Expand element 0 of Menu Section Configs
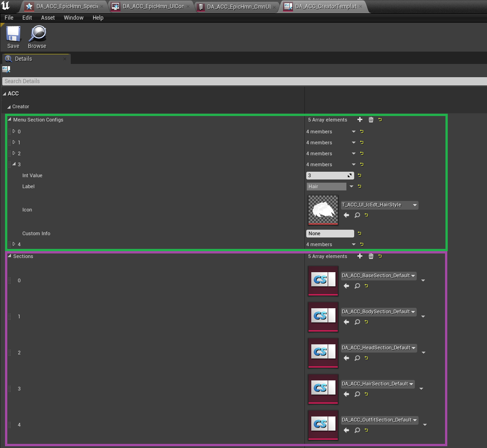 (15, 132)
